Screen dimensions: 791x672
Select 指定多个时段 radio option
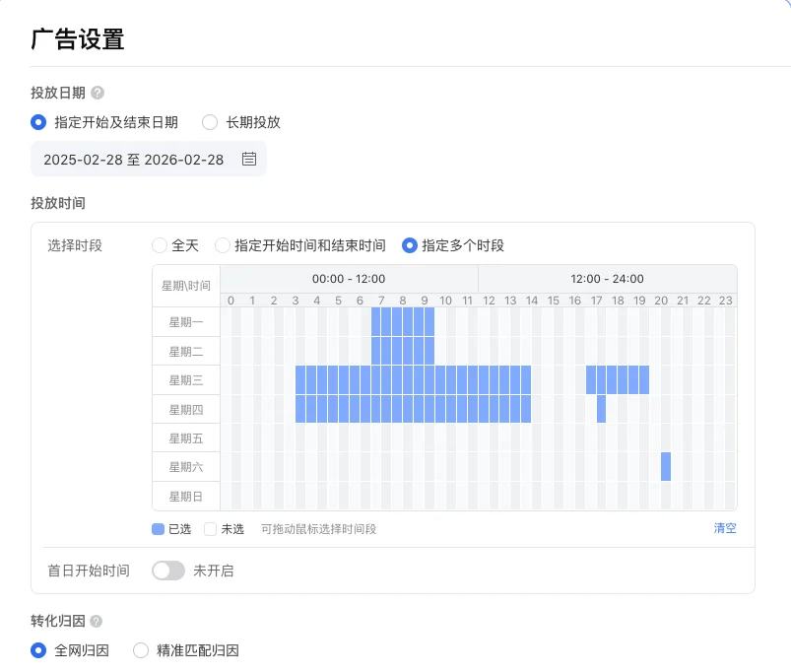(x=410, y=245)
